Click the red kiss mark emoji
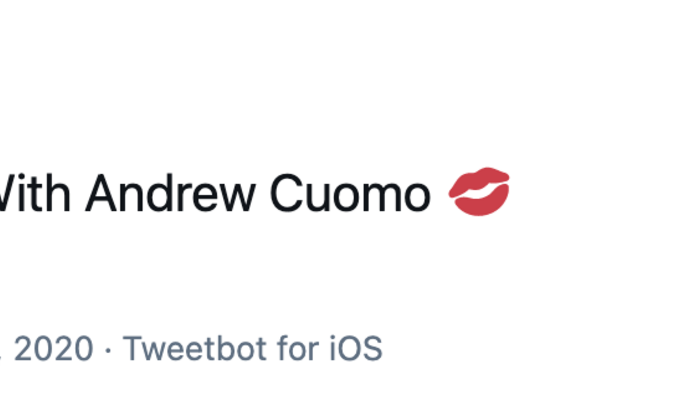 (479, 192)
